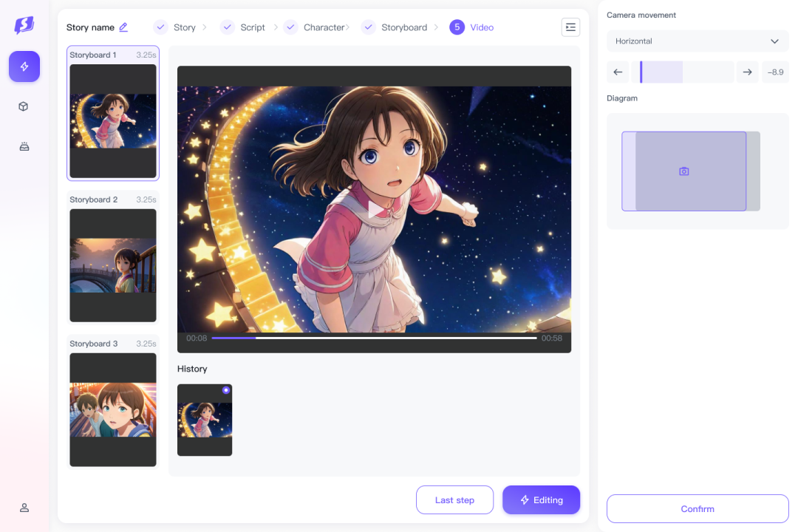Click the Last step button
Screen dimensions: 798x532
[x=454, y=500]
